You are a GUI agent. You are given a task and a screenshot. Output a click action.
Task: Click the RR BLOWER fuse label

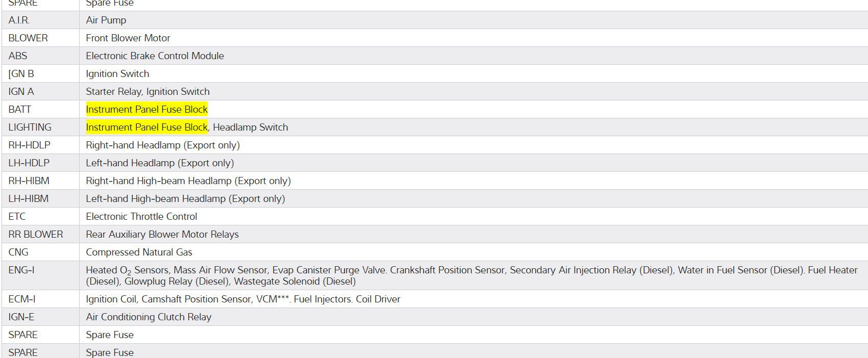click(x=36, y=235)
